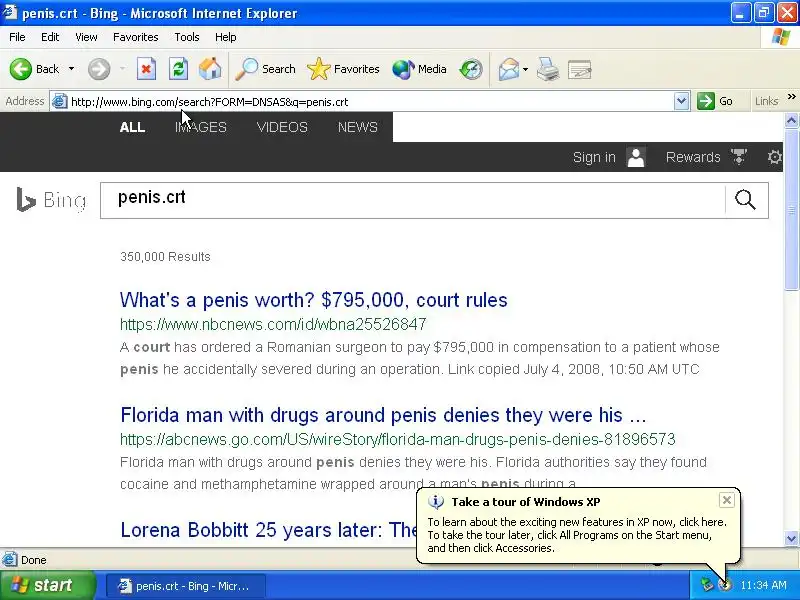This screenshot has width=800, height=600.
Task: Click the greyed Forward arrow icon
Action: (x=99, y=69)
